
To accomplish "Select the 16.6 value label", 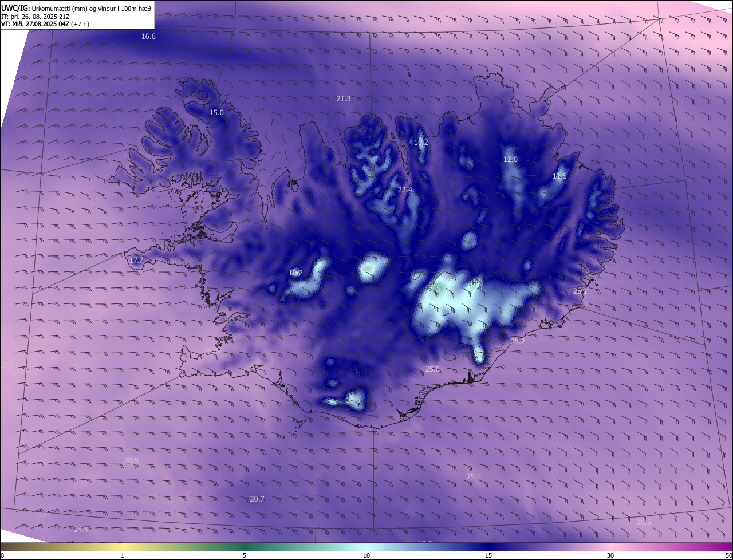I will coord(148,37).
